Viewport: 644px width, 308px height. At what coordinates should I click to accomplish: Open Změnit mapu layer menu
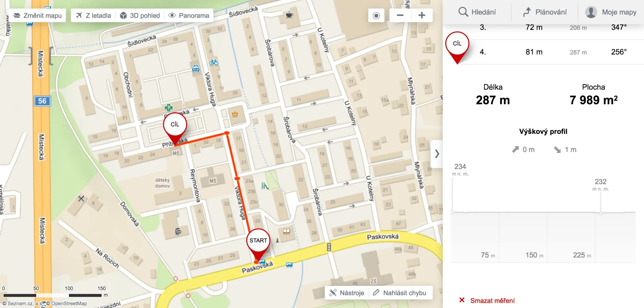[37, 15]
